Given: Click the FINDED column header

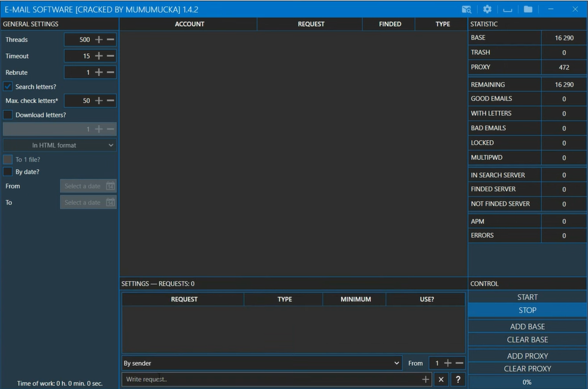Looking at the screenshot, I should tap(390, 24).
